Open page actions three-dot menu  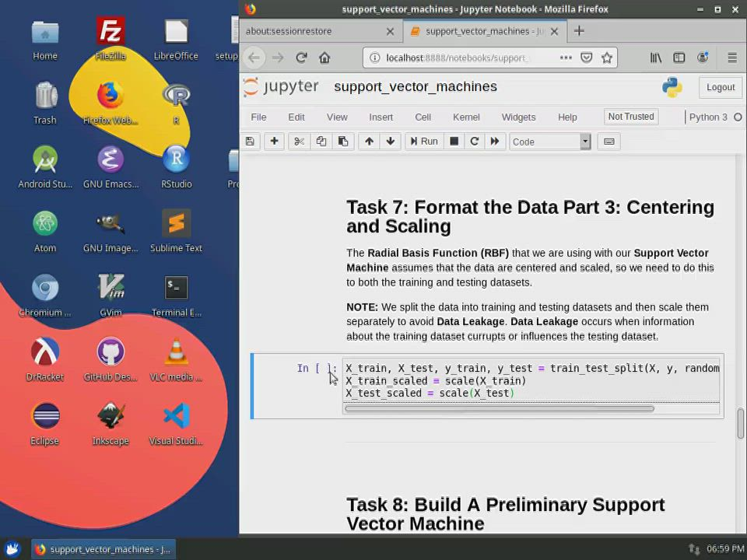[x=566, y=58]
